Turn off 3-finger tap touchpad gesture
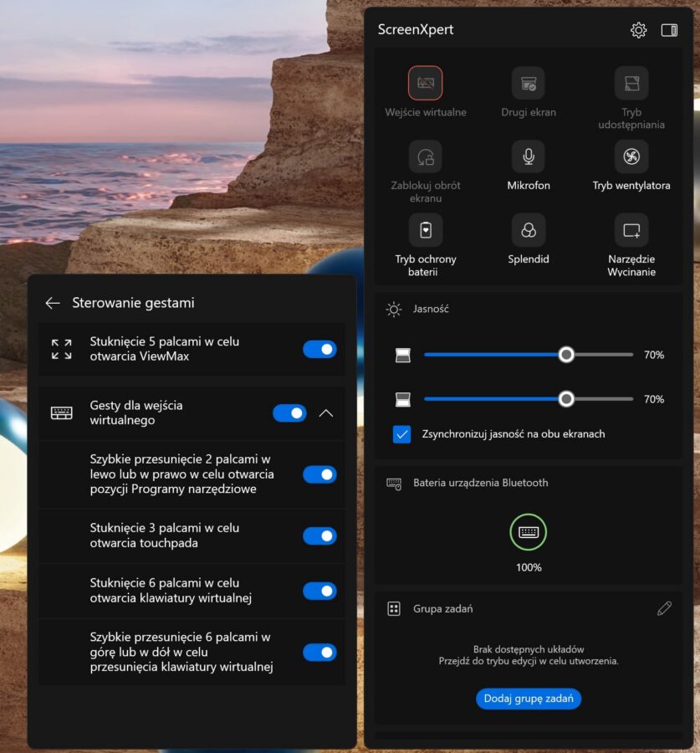Viewport: 700px width, 753px height. (x=319, y=535)
